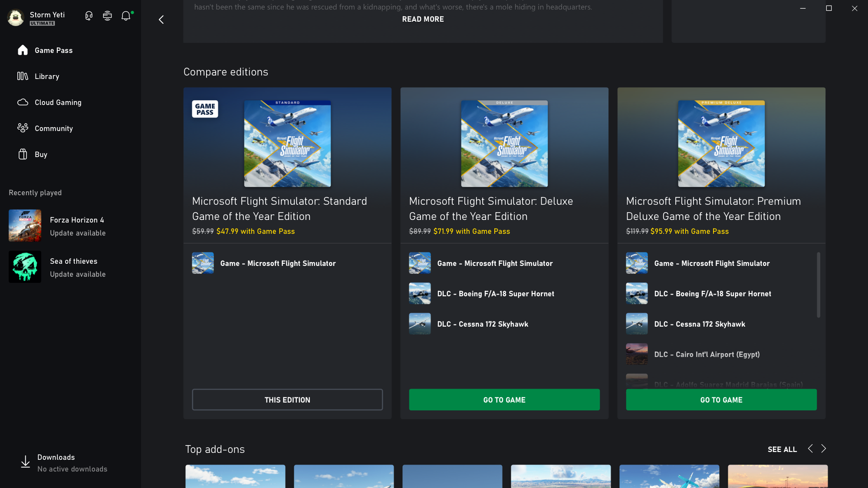Click GO TO GAME for Deluxe edition

tap(504, 400)
